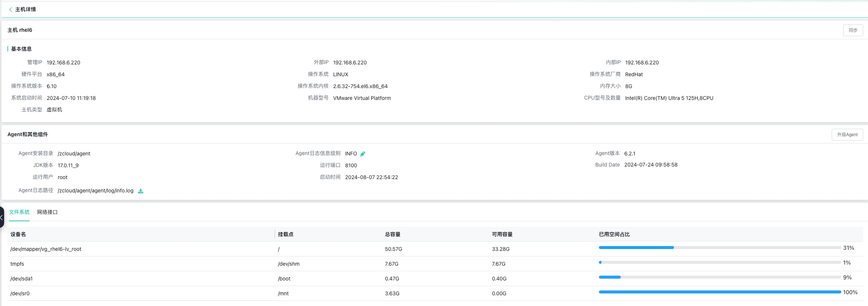The image size is (868, 306).
Task: Click the 31% usage bar for root volume
Action: [719, 248]
